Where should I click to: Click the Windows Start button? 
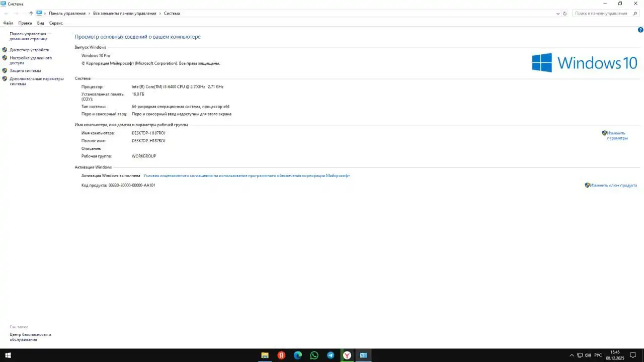pos(8,355)
